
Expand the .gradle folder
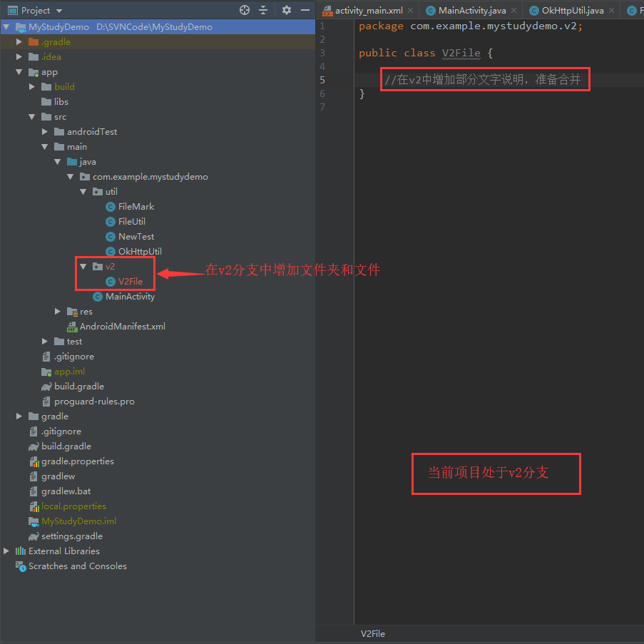[19, 42]
